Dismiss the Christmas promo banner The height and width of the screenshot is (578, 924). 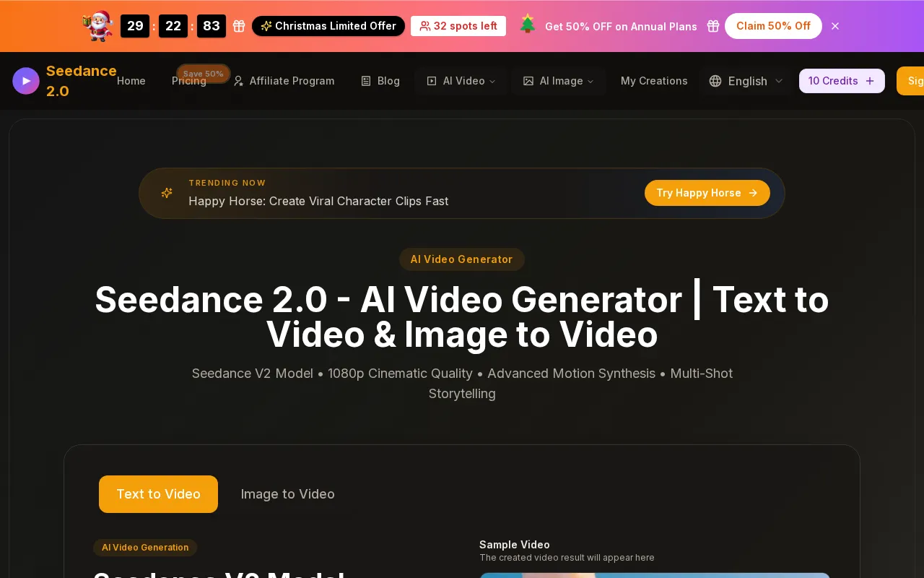pos(835,26)
